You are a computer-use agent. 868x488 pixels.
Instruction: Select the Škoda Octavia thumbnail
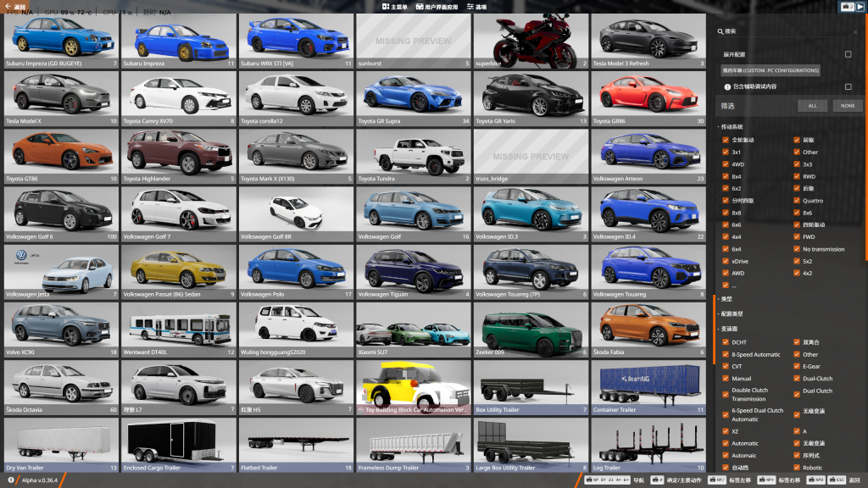click(61, 387)
